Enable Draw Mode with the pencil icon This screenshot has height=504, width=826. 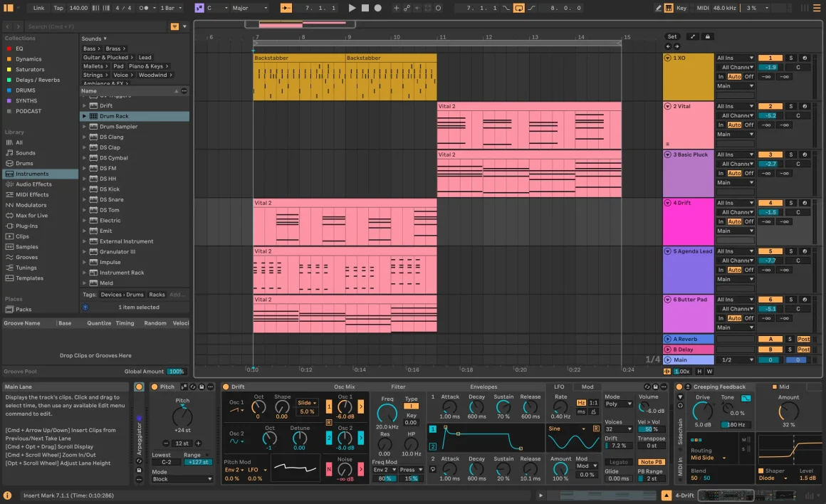point(659,8)
